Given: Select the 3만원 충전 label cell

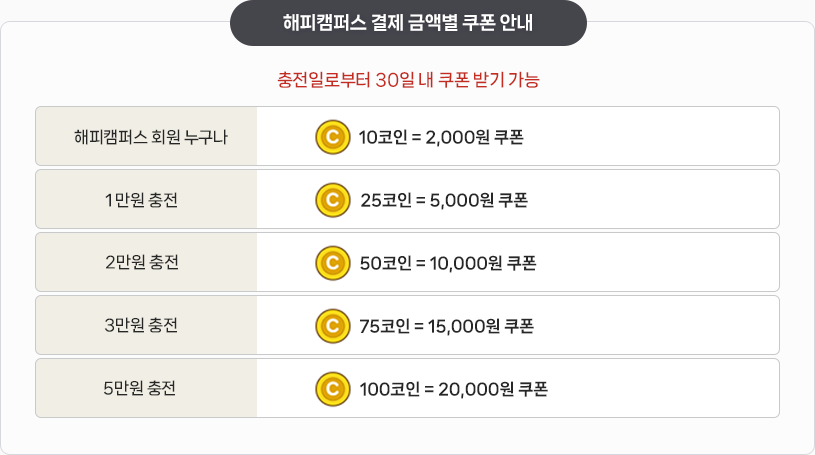Looking at the screenshot, I should point(146,325).
